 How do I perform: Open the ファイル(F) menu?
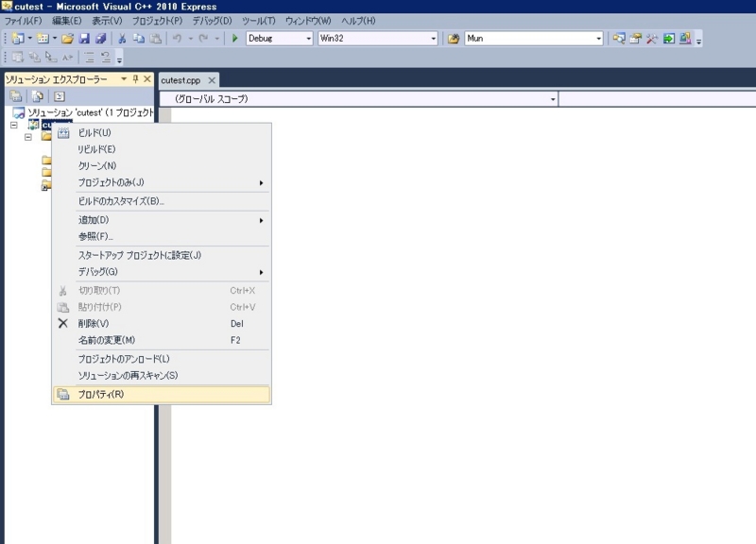(x=23, y=21)
